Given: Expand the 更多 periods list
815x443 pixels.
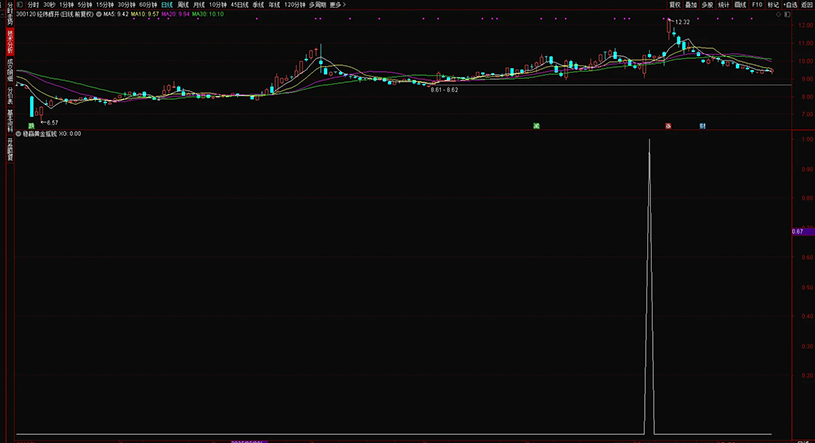Looking at the screenshot, I should [x=337, y=5].
